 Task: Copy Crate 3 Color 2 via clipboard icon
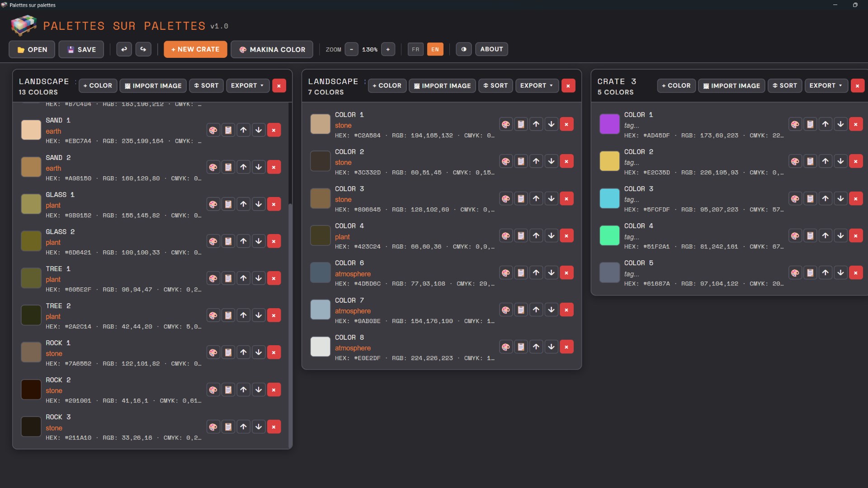pyautogui.click(x=810, y=161)
